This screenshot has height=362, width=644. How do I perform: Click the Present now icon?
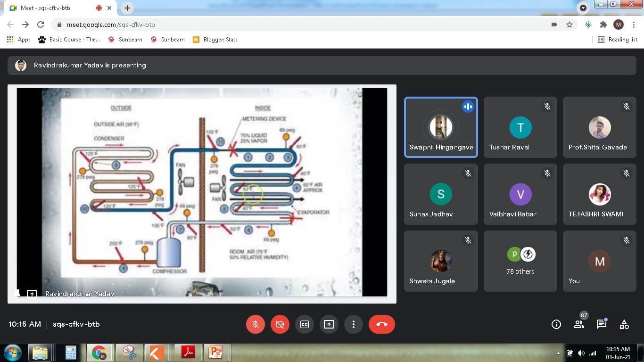[x=329, y=324]
